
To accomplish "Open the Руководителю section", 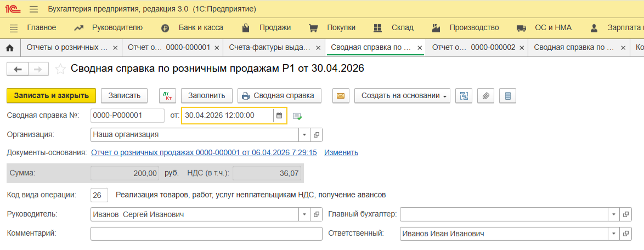I will (x=117, y=28).
